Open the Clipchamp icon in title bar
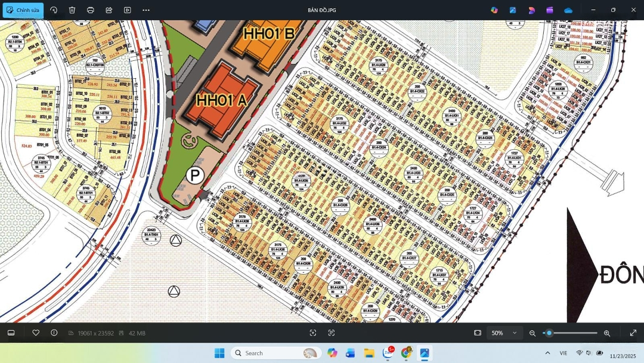 [x=550, y=10]
